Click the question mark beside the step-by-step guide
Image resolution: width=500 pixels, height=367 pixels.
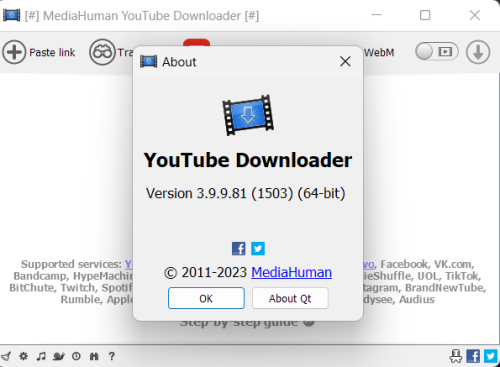pos(309,322)
